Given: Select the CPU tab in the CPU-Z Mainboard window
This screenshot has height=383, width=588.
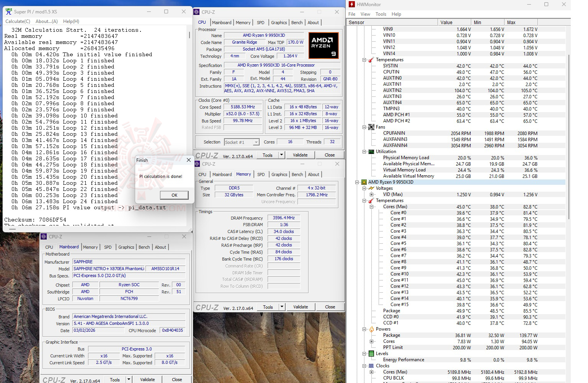Looking at the screenshot, I should [49, 247].
